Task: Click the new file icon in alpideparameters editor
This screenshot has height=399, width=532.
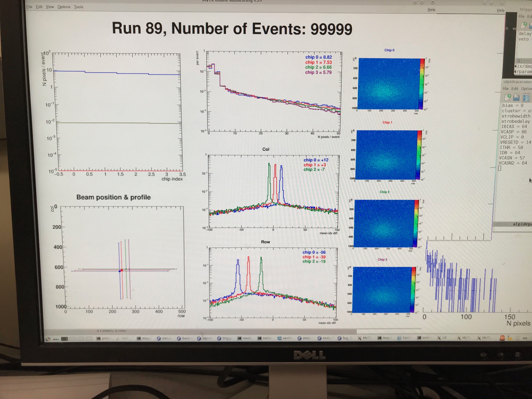Action: click(x=507, y=97)
